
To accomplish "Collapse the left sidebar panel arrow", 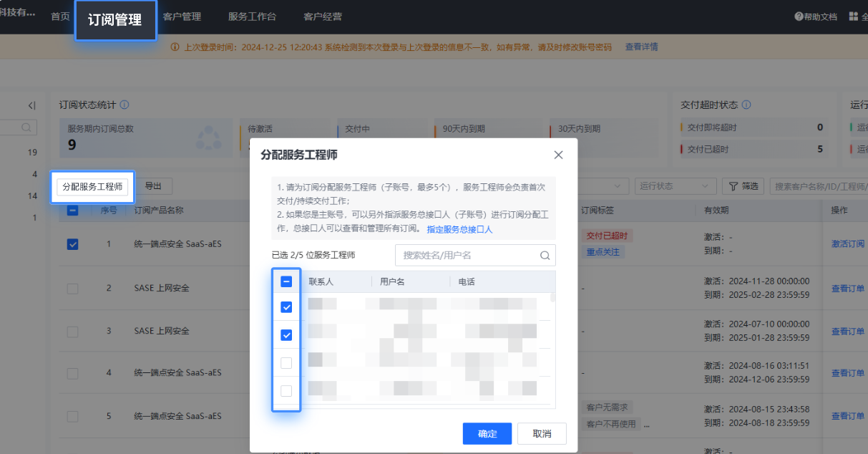I will coord(31,106).
